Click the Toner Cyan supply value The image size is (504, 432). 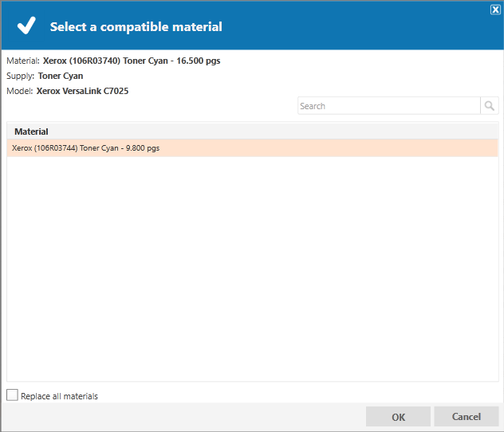click(61, 77)
